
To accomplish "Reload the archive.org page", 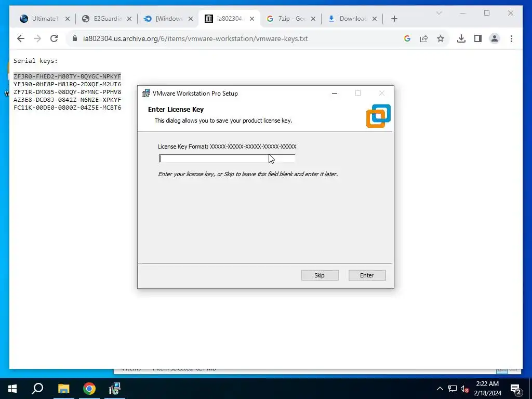I will click(x=54, y=38).
